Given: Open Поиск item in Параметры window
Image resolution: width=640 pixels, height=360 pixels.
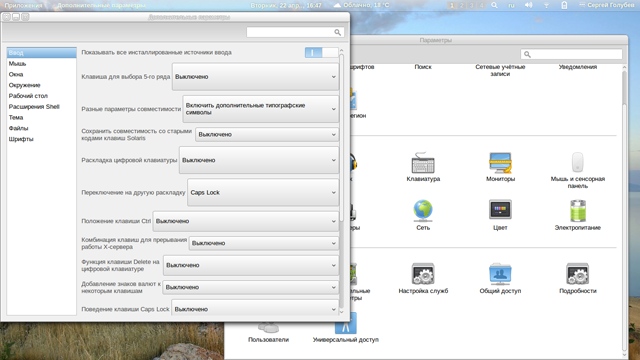Looking at the screenshot, I should pyautogui.click(x=423, y=67).
